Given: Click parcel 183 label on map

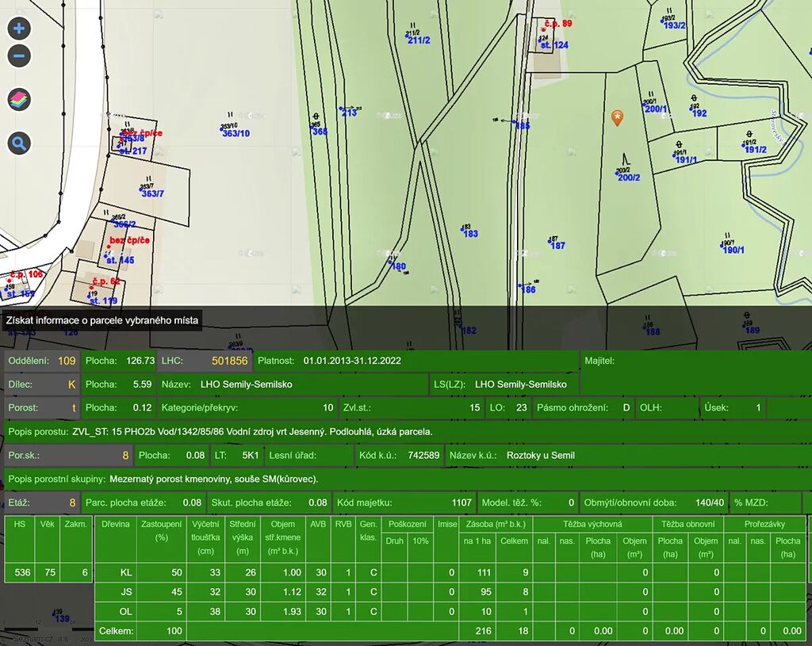Looking at the screenshot, I should pyautogui.click(x=470, y=233).
